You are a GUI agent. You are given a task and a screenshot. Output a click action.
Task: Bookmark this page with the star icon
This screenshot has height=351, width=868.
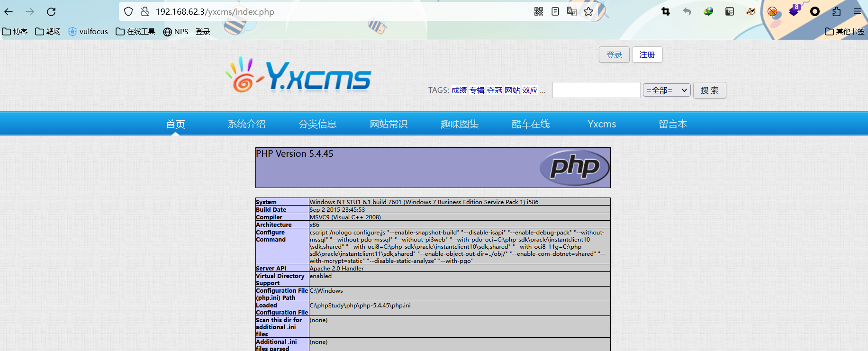(588, 12)
